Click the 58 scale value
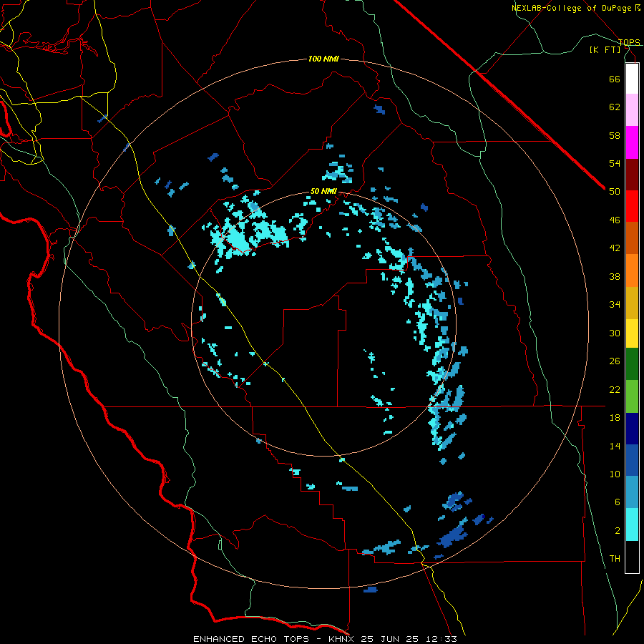This screenshot has height=644, width=644. [x=615, y=135]
